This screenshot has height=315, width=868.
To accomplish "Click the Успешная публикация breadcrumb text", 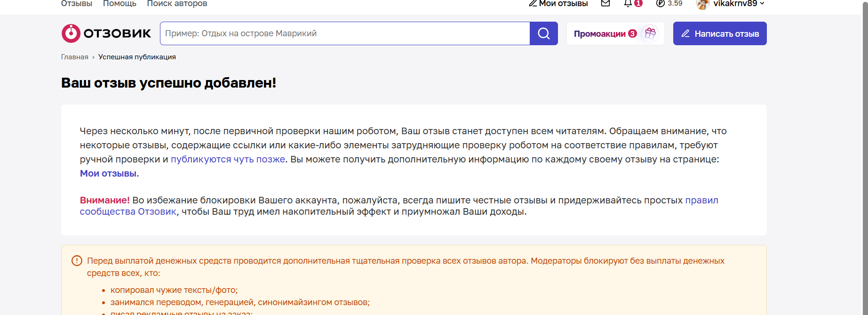I will point(137,57).
